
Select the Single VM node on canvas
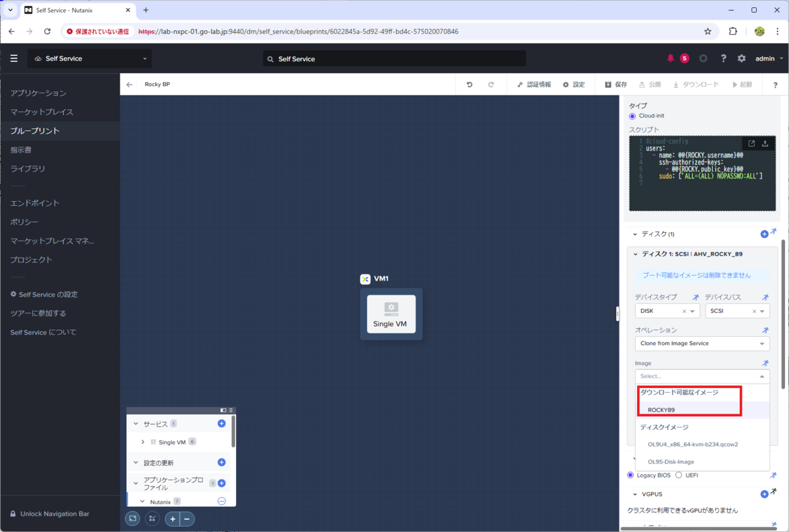391,314
